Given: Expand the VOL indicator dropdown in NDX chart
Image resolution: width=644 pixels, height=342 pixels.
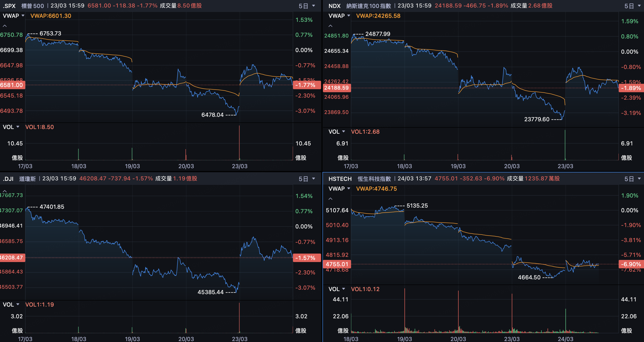Looking at the screenshot, I should tap(337, 132).
